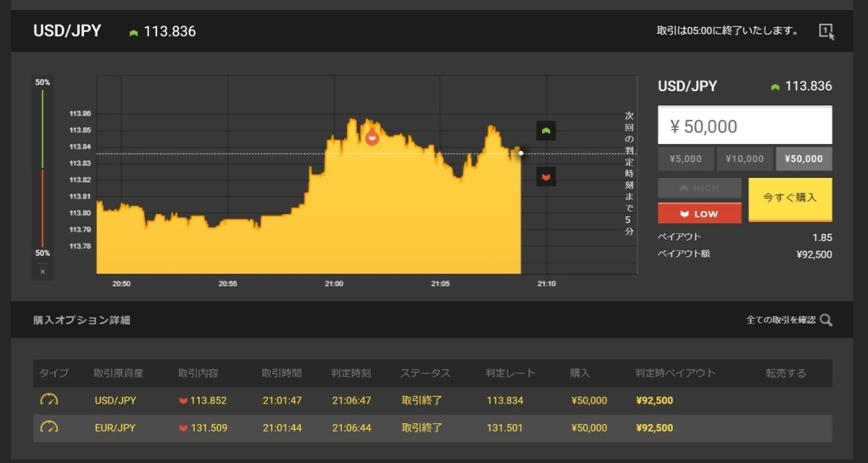868x463 pixels.
Task: Click trade time 21:01:47
Action: [x=282, y=400]
